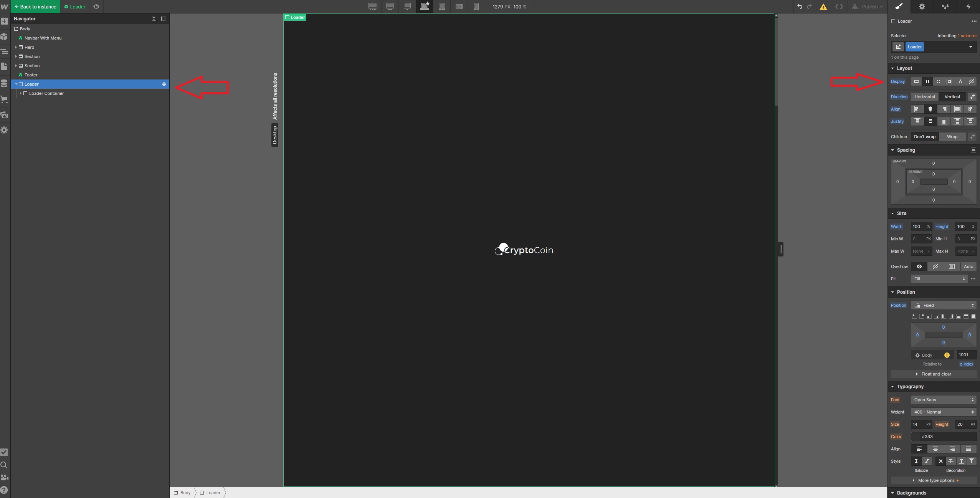
Task: Open the export code brackets icon
Action: (x=839, y=7)
